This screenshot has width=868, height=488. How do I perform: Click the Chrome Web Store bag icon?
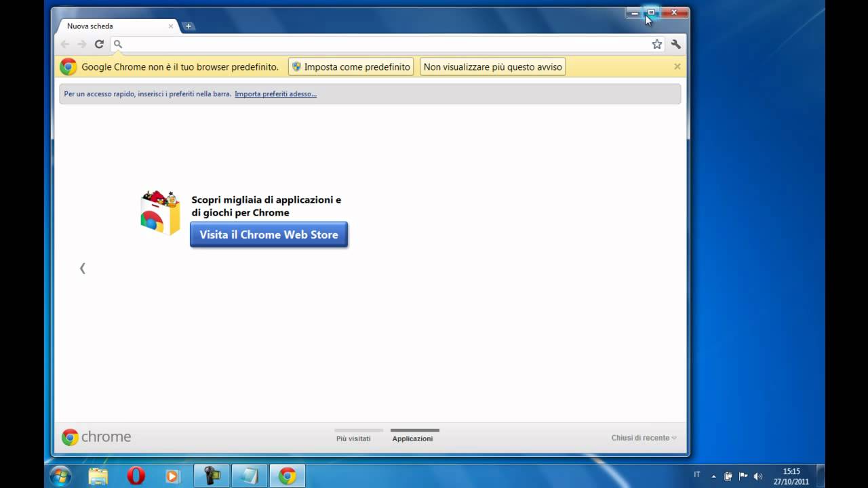[161, 213]
